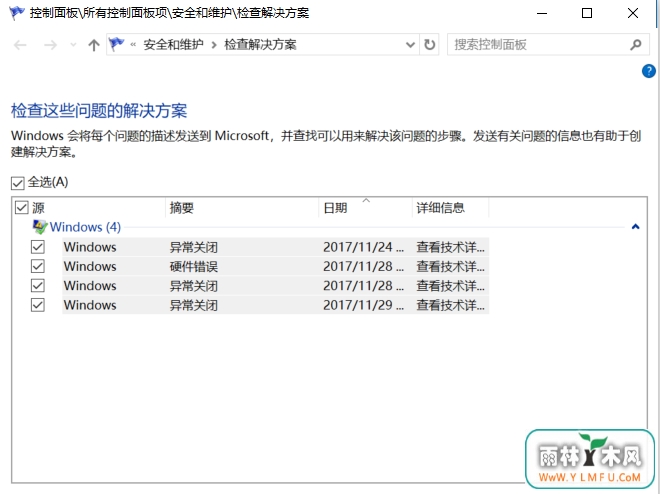Click the Back navigation arrow
This screenshot has height=494, width=660.
pyautogui.click(x=20, y=45)
